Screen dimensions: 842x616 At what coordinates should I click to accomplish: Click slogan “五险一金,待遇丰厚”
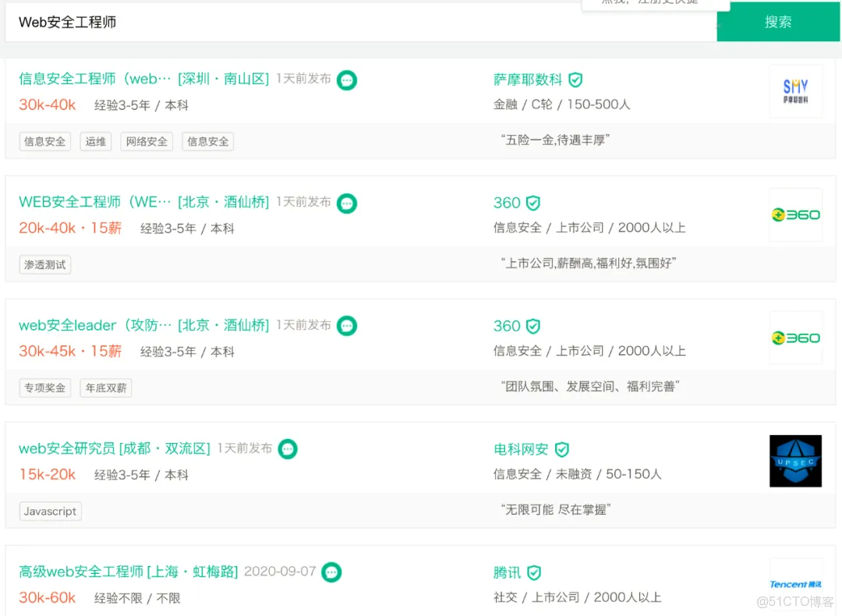555,140
